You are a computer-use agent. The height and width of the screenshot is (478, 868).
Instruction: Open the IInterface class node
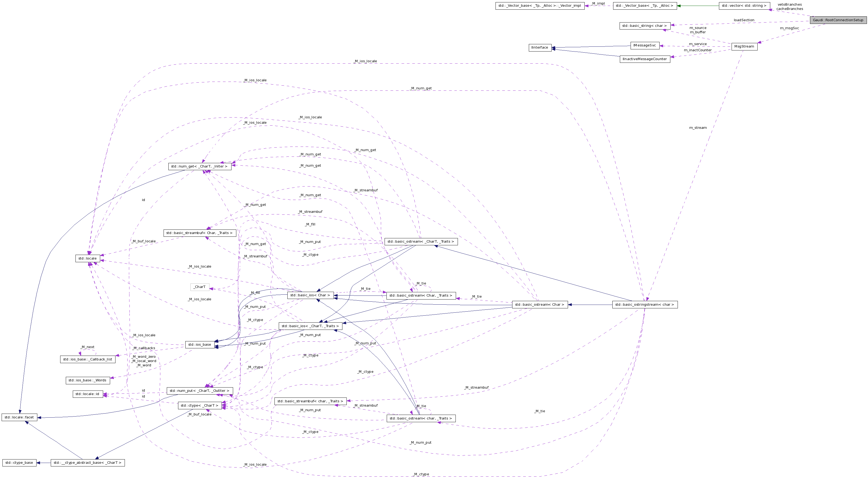tap(540, 47)
